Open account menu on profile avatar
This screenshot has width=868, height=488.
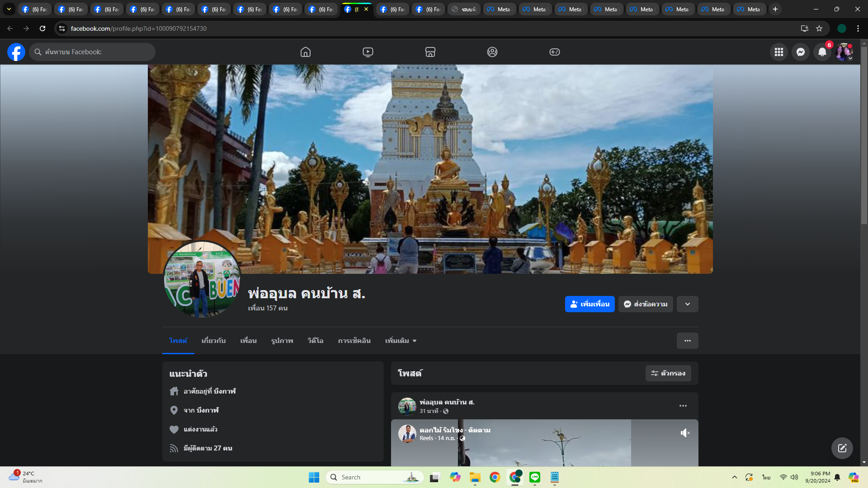(x=844, y=52)
